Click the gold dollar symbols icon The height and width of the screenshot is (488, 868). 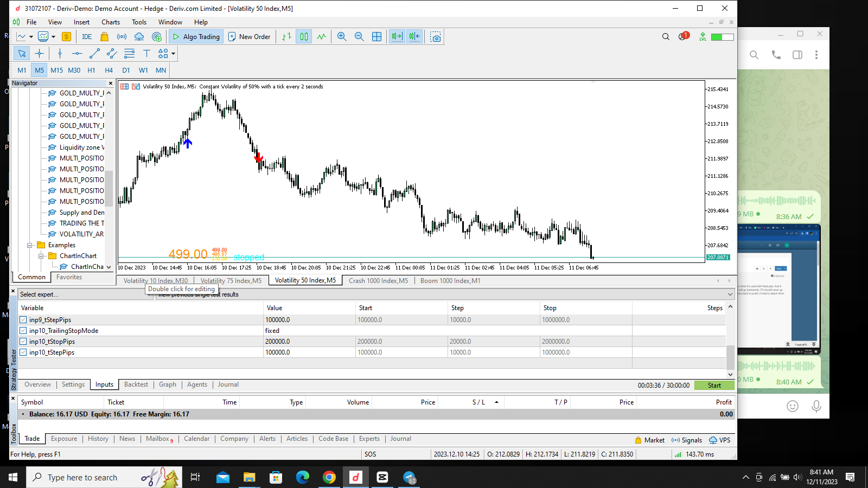[66, 37]
